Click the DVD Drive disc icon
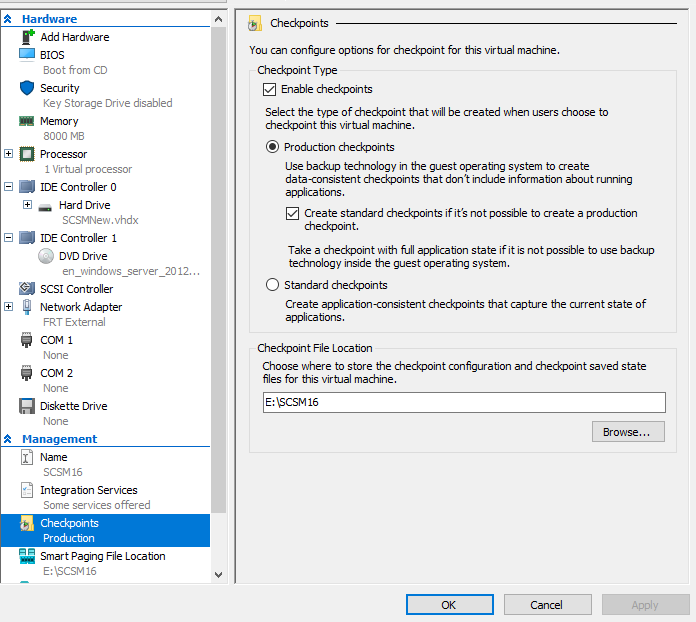The width and height of the screenshot is (696, 622). point(46,256)
